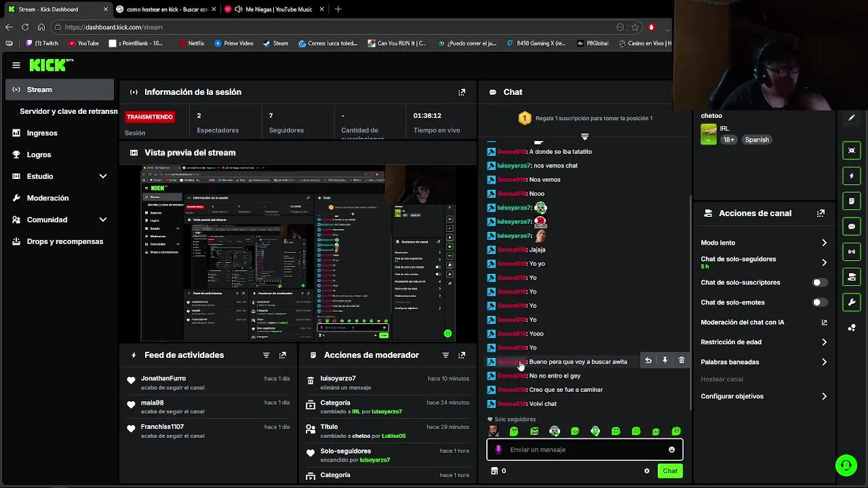Pop out the Acciones de canal panel
Viewport: 868px width, 488px height.
click(821, 213)
